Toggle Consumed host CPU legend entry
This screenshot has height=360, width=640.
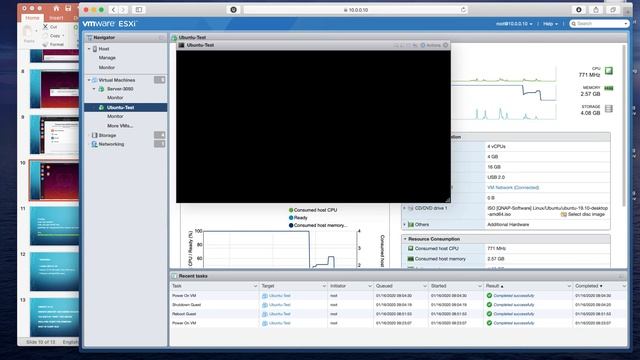click(313, 210)
